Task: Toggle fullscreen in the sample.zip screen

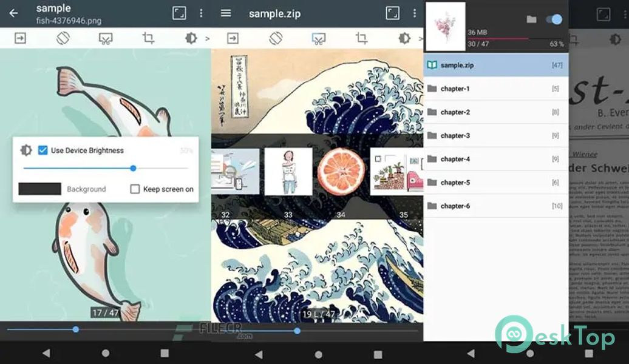Action: coord(392,13)
